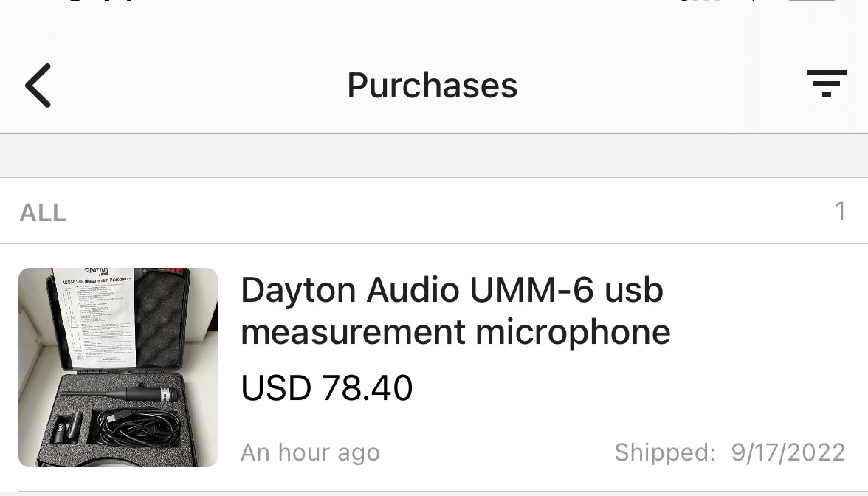Open purchase filters via the funnel icon
The width and height of the screenshot is (868, 496).
click(826, 83)
